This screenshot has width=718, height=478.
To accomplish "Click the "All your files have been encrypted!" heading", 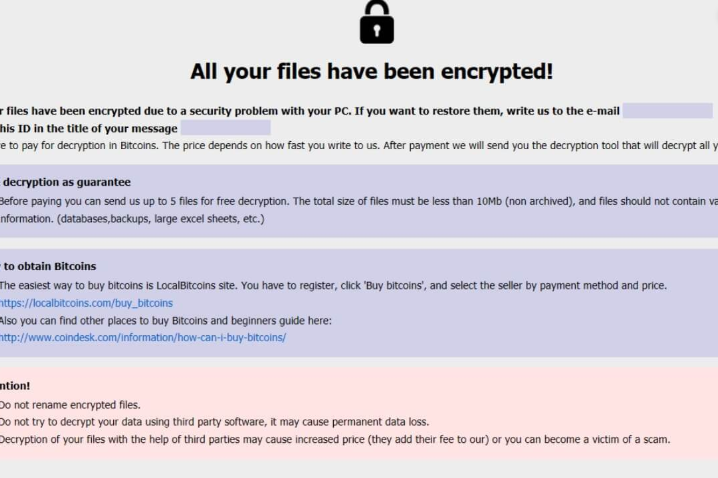I will pos(371,72).
